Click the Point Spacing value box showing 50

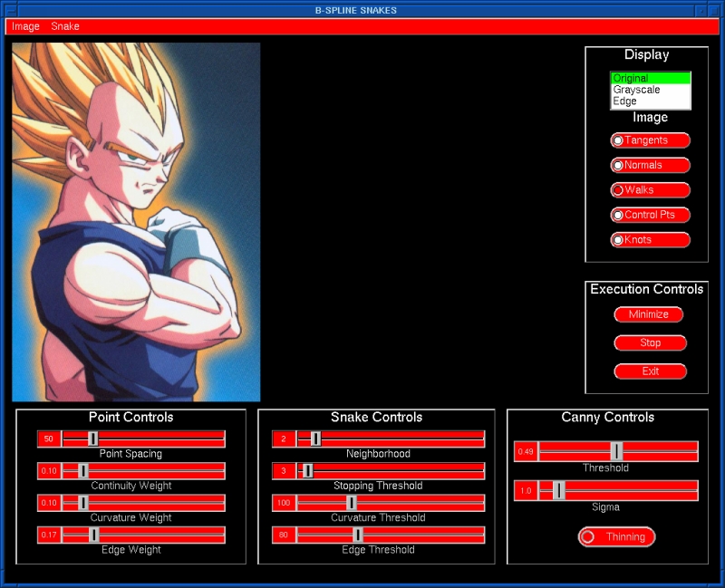tap(49, 439)
